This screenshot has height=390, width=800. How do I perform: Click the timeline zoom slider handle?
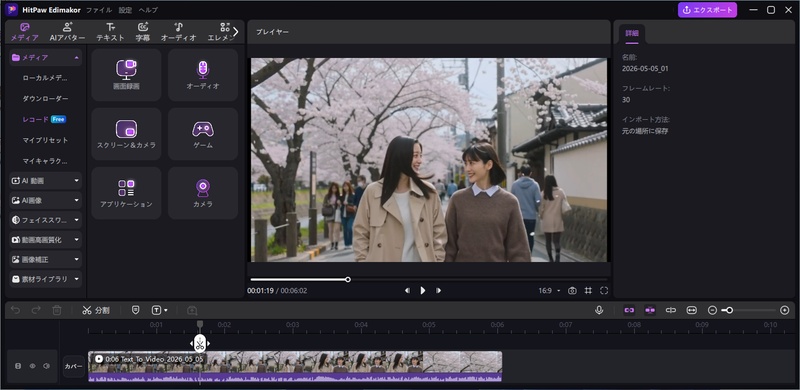[x=730, y=310]
